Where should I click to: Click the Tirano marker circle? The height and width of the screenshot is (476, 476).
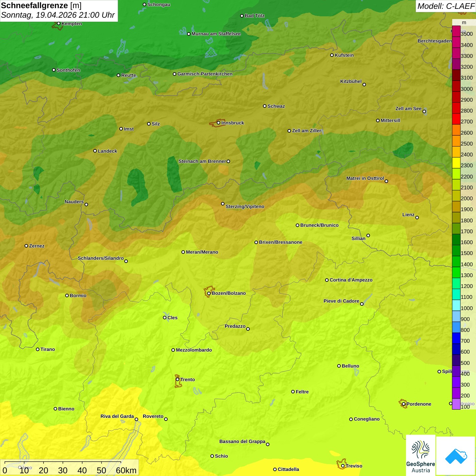(x=38, y=349)
